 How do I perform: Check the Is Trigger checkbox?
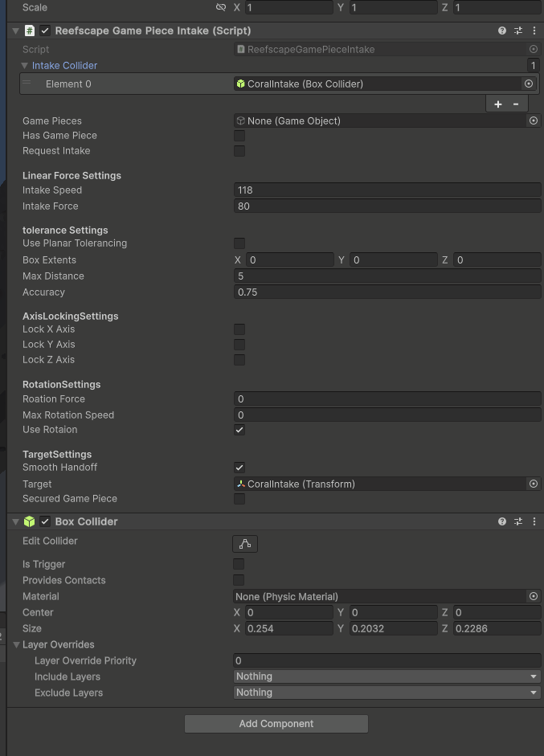pyautogui.click(x=239, y=564)
